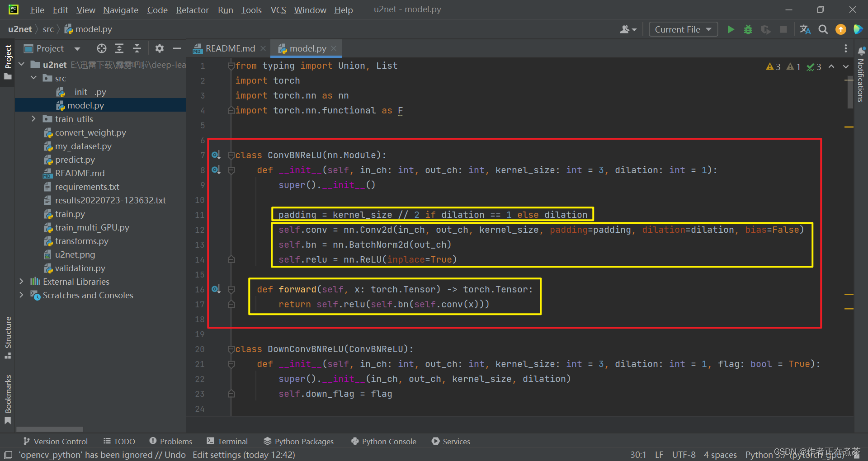Screen dimensions: 868x461
Task: Expand the train_utils folder
Action: coord(33,119)
